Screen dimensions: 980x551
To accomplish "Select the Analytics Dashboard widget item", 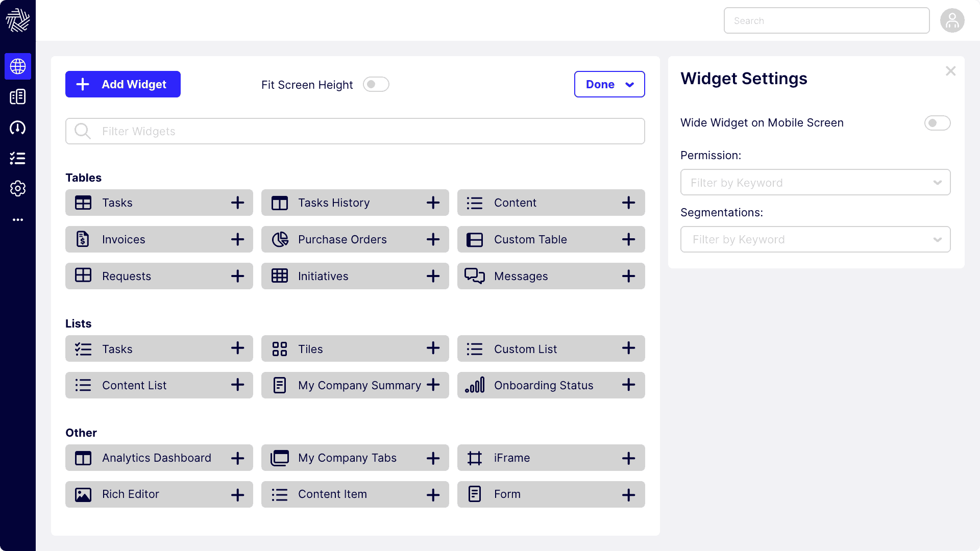I will pos(156,458).
